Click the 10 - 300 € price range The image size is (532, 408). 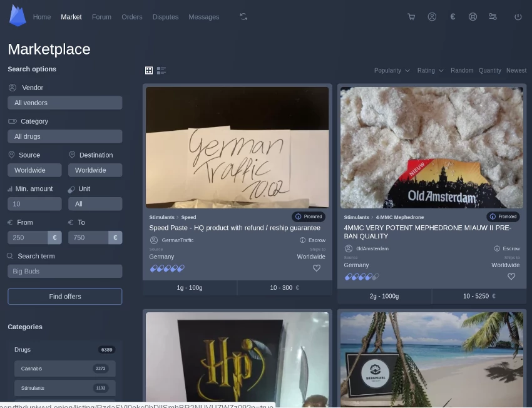285,288
